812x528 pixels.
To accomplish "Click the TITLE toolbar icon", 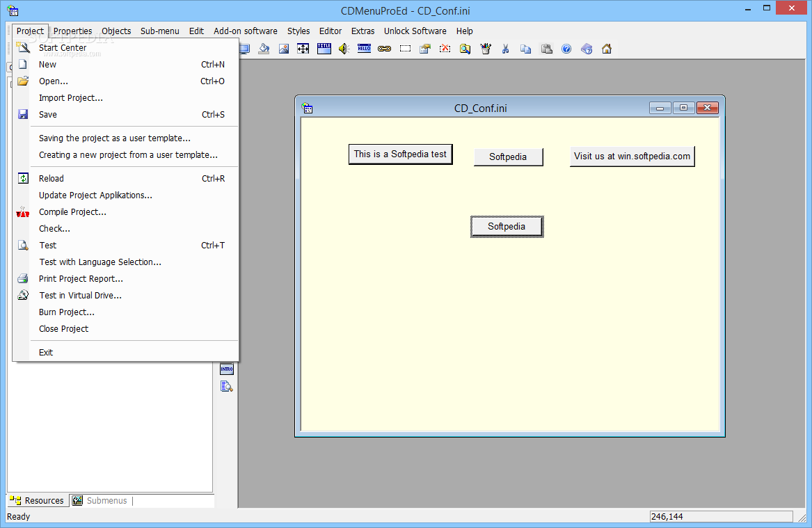I will click(x=324, y=49).
